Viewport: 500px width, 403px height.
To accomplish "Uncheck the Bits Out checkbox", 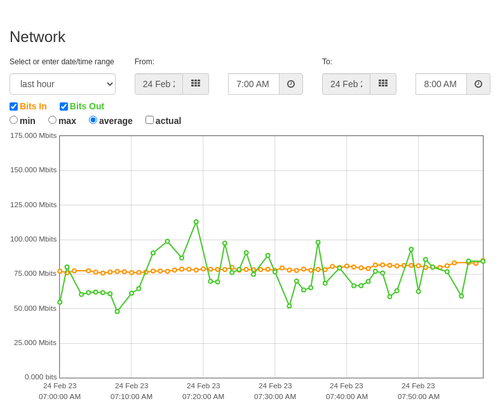I will pos(64,106).
